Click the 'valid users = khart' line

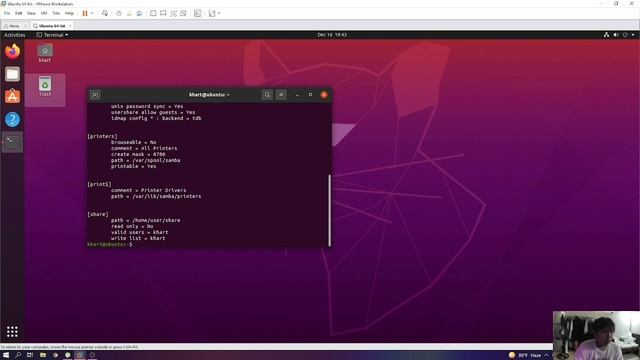(140, 232)
